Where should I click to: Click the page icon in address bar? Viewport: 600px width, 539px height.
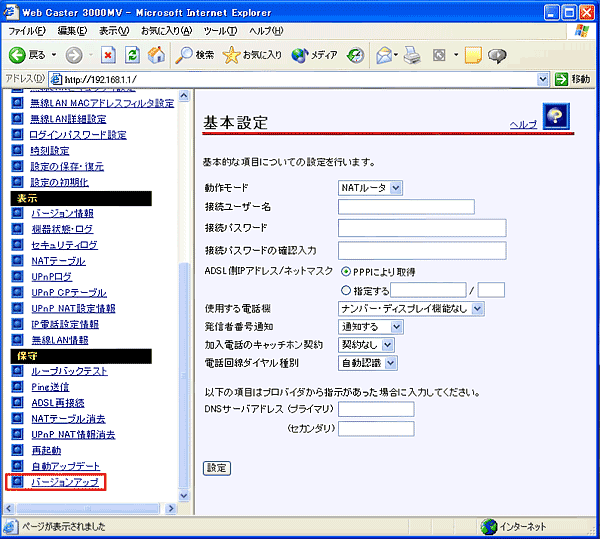point(56,79)
